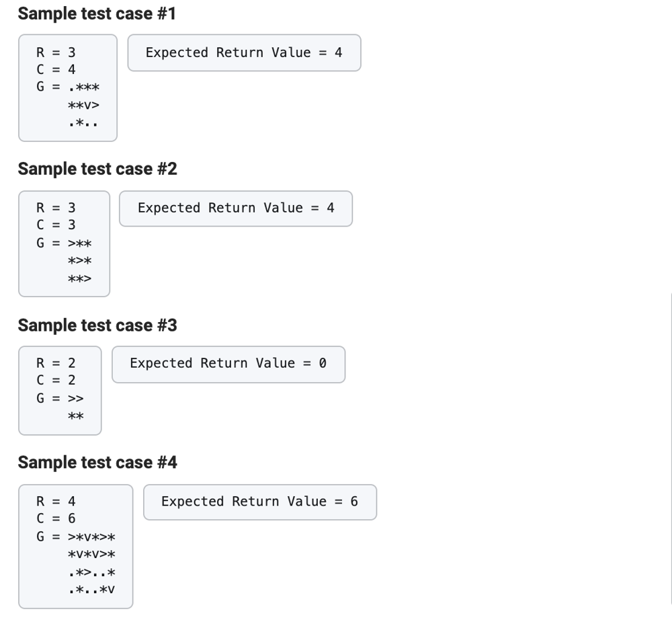This screenshot has width=672, height=626.
Task: Click the Expected Return Value = 6 box
Action: (260, 502)
